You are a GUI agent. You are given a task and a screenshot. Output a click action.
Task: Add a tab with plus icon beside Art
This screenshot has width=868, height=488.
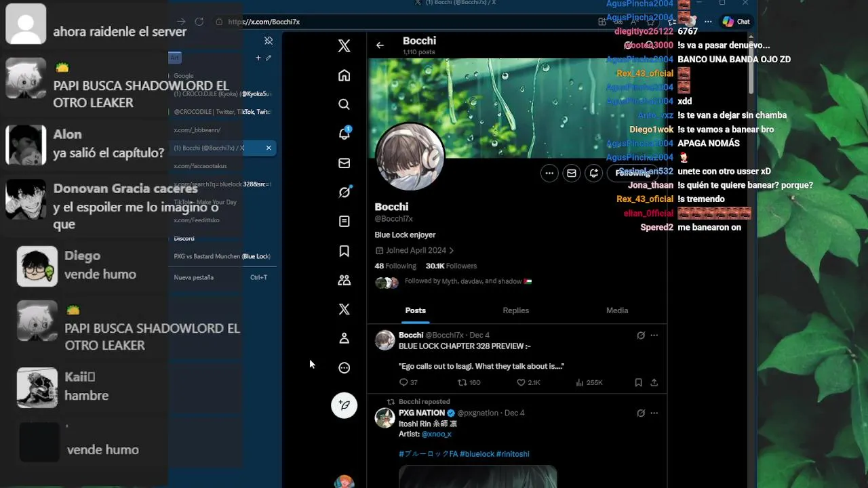pos(258,58)
